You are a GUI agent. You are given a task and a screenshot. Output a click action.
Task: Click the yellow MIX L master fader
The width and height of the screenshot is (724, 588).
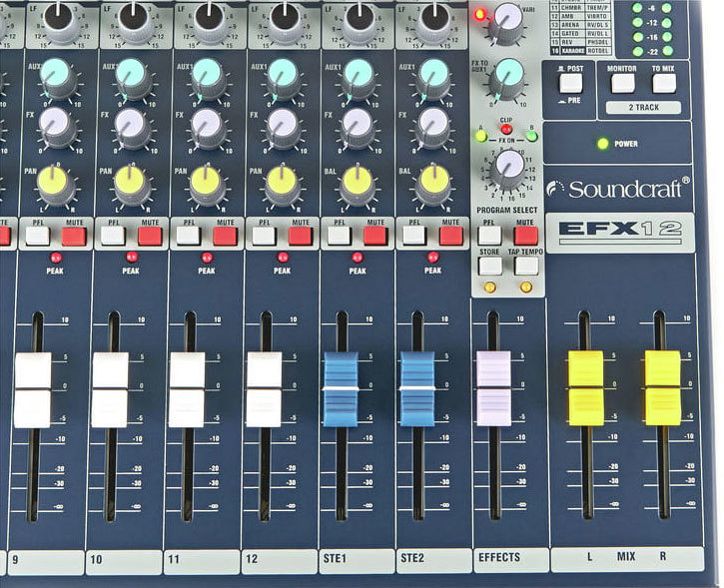(x=586, y=387)
